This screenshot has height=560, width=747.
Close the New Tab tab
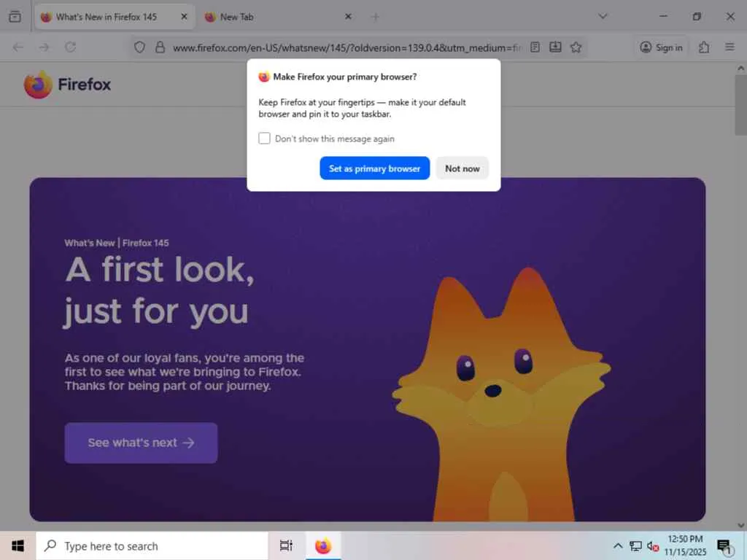(x=348, y=17)
